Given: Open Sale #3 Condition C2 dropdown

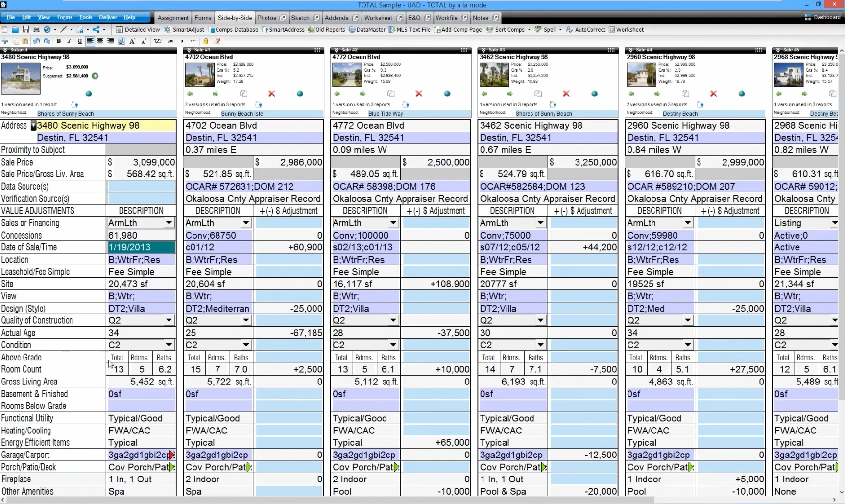Looking at the screenshot, I should tap(540, 345).
